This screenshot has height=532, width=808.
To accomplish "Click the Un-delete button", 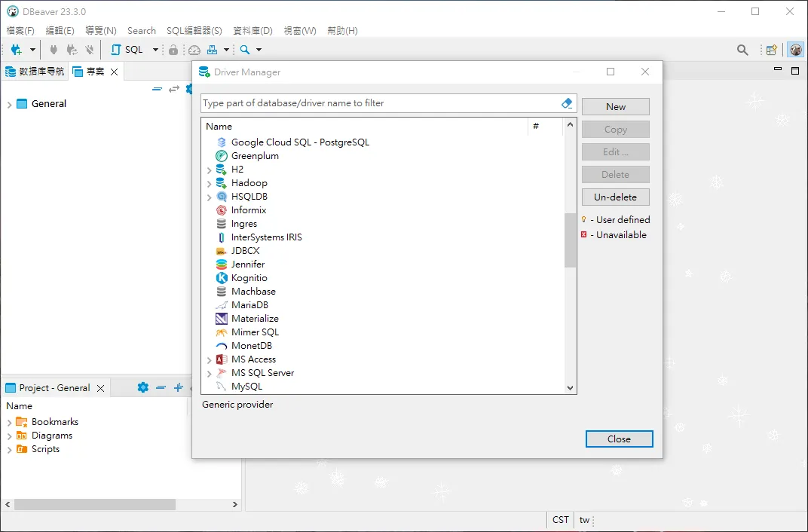I will pyautogui.click(x=616, y=197).
